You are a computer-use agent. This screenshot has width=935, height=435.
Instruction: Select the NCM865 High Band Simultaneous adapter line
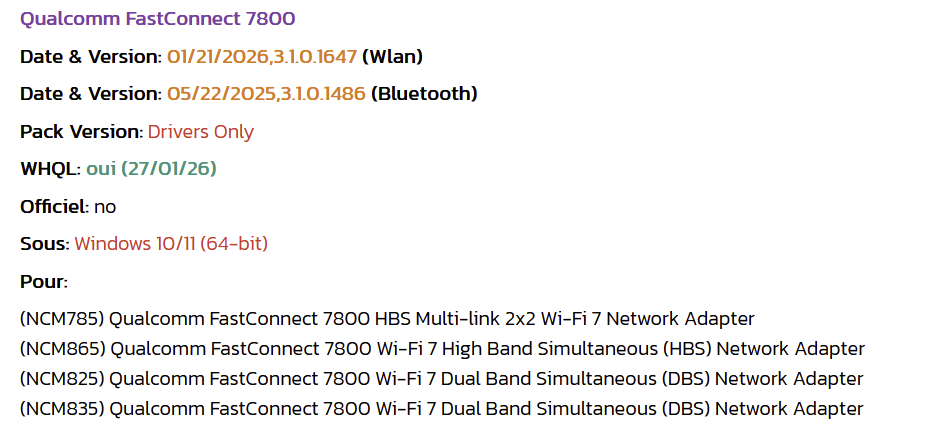pyautogui.click(x=442, y=349)
